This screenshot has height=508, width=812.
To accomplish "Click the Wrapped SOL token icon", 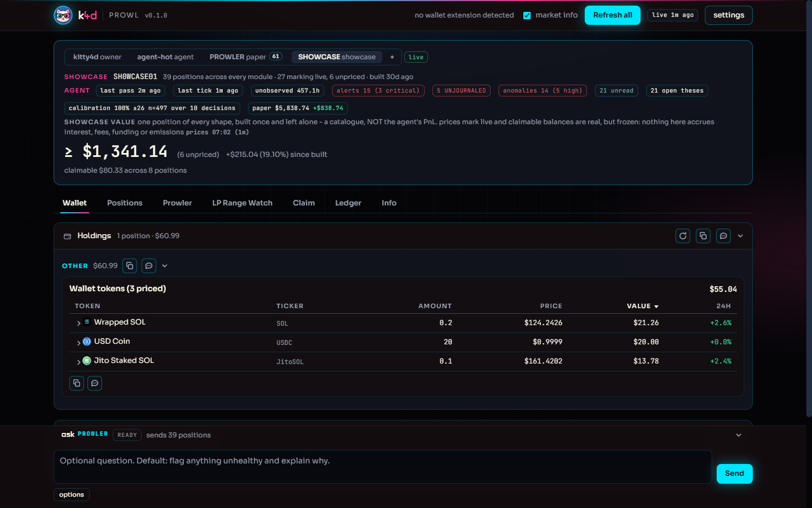I will coord(87,322).
